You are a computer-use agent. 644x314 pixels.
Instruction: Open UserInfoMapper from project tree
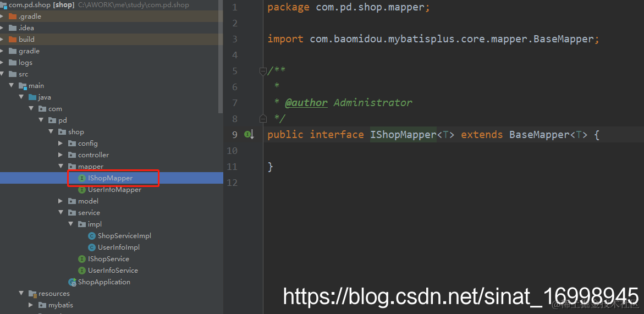pos(114,190)
